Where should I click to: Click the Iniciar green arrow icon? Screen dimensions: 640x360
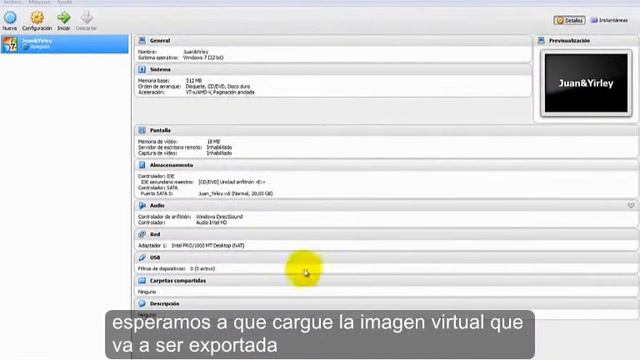point(64,18)
